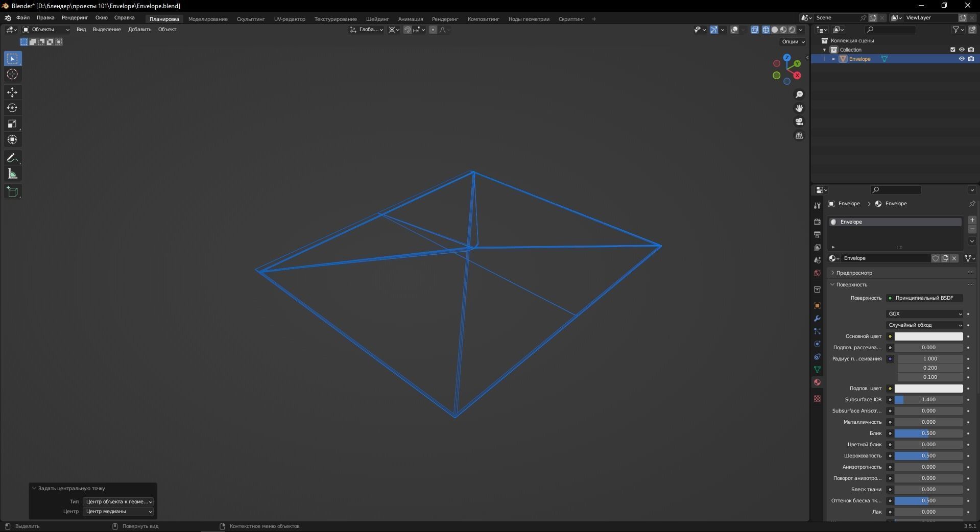Click the pan view hand icon

click(x=799, y=108)
